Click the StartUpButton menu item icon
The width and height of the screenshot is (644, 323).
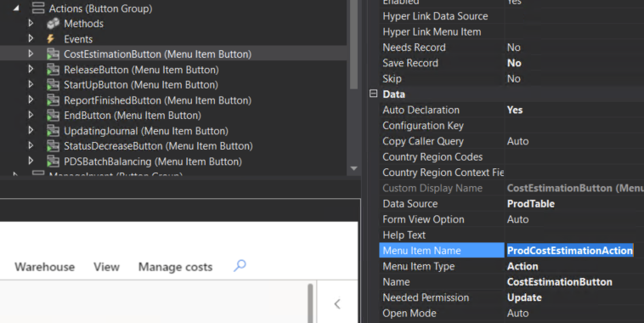pos(53,85)
